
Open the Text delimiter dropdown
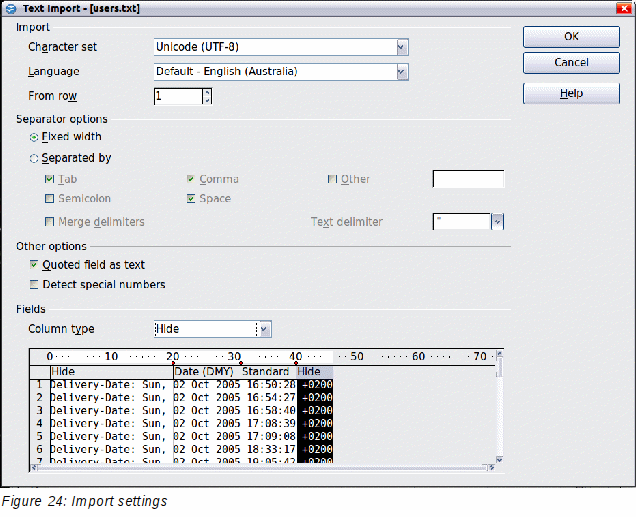point(497,222)
